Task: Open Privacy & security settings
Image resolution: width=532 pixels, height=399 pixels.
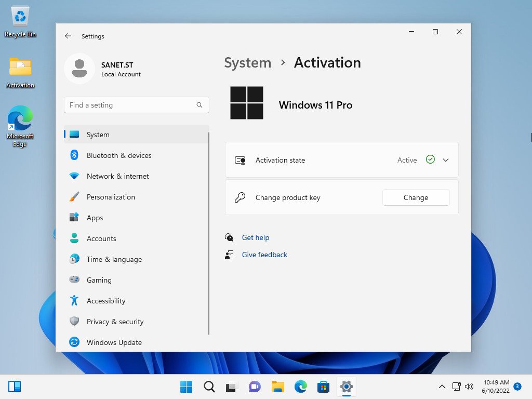Action: coord(137,321)
